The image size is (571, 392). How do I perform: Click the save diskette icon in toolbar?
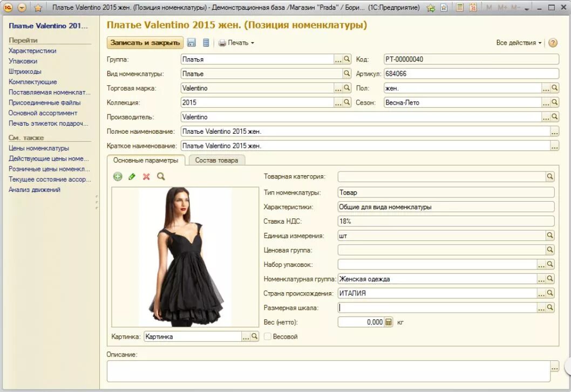point(191,43)
